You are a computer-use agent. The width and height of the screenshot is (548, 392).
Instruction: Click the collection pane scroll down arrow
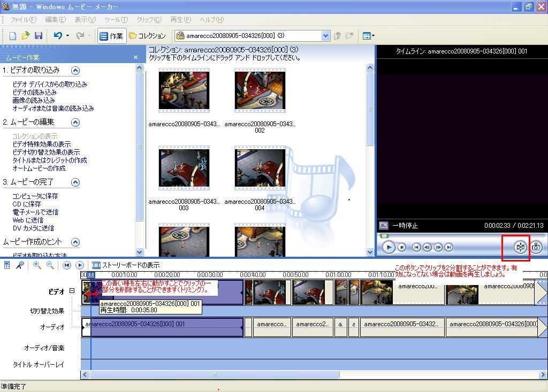tap(370, 252)
